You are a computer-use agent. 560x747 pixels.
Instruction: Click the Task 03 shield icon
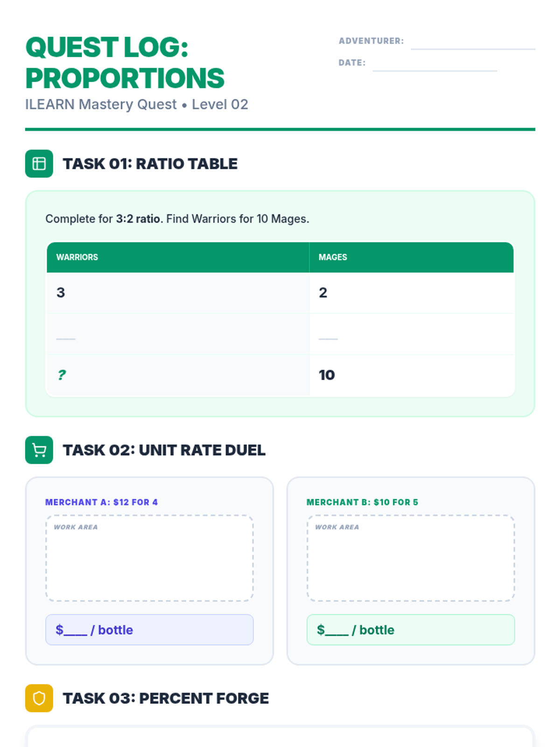[39, 698]
